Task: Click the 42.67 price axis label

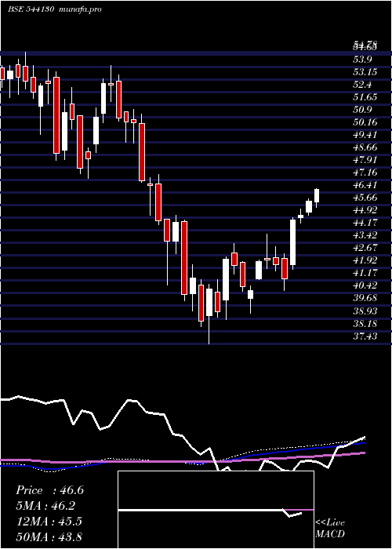Action: [365, 248]
